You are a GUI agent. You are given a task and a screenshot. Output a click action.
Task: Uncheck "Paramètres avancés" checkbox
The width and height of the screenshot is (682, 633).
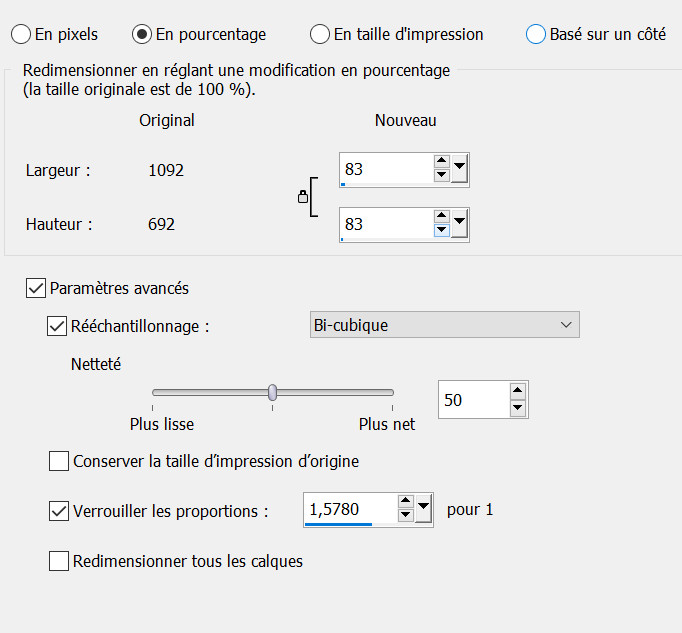[x=37, y=288]
